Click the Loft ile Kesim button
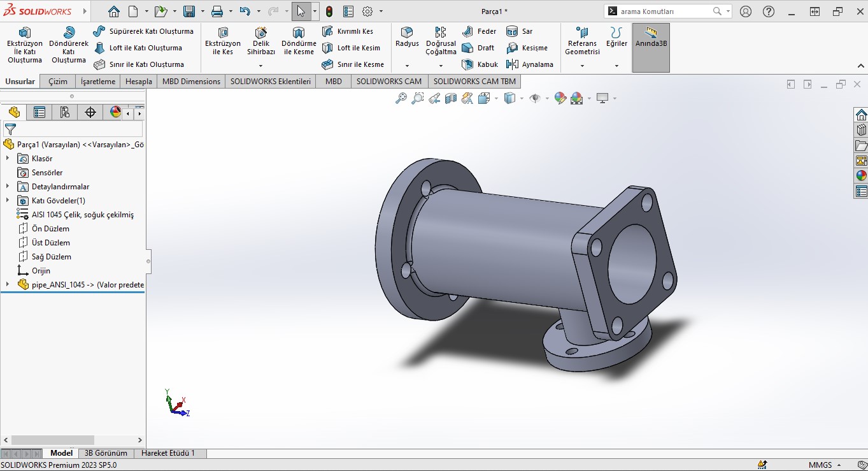The image size is (868, 471). (351, 48)
